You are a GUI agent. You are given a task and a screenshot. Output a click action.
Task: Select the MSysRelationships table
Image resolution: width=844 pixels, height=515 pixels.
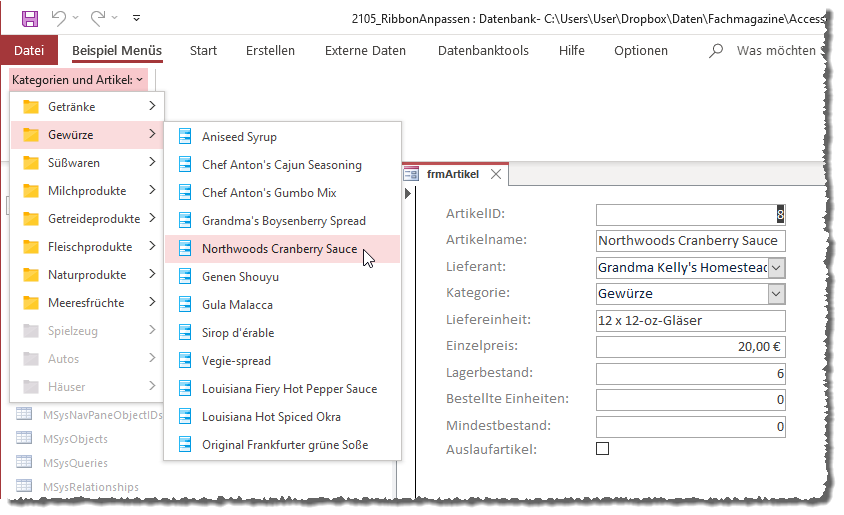pos(90,486)
